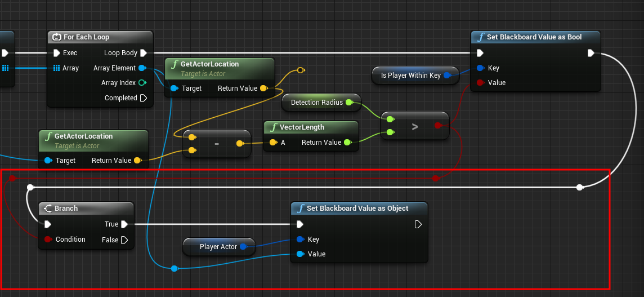Click the red boolean reroute node below greater-than node

[x=435, y=178]
